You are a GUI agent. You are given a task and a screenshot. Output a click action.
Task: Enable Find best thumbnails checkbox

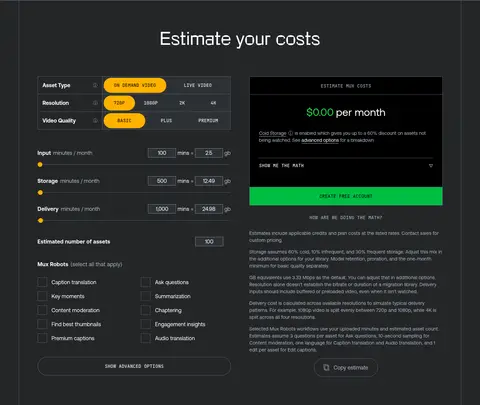[42, 324]
